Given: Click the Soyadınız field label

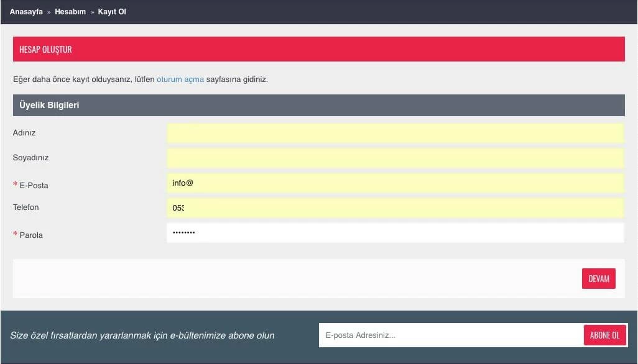Looking at the screenshot, I should 30,158.
